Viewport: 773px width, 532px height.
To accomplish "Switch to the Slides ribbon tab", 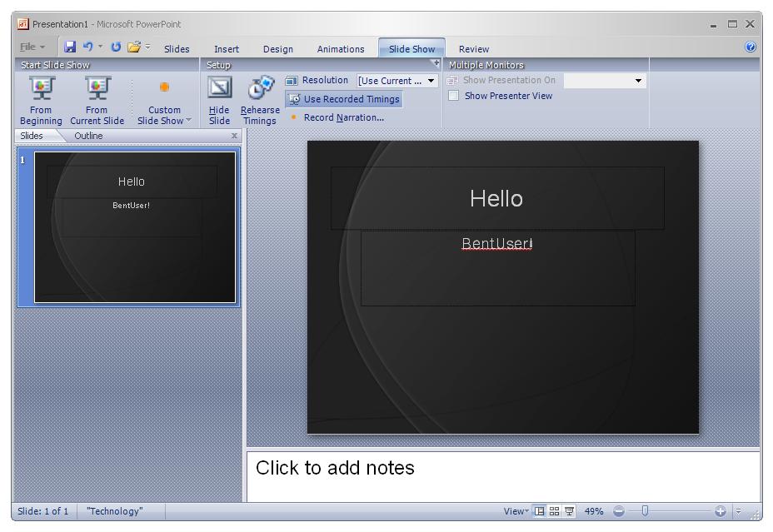I will (177, 49).
